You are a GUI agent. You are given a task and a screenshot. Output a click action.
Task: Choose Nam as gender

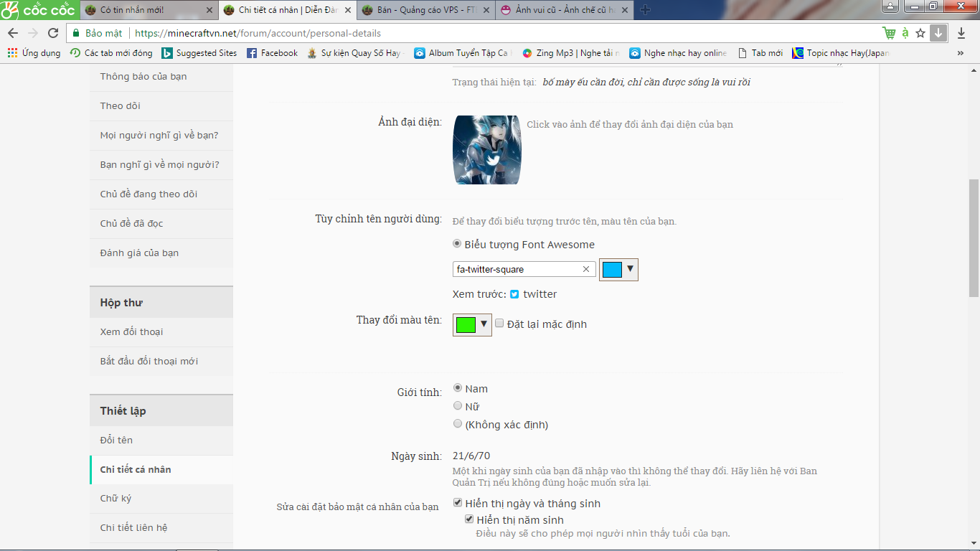click(457, 388)
